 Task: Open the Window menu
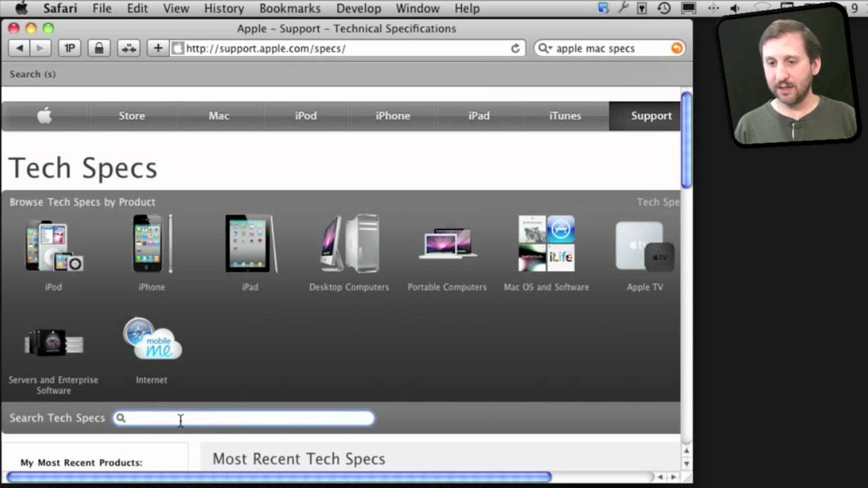[x=418, y=8]
